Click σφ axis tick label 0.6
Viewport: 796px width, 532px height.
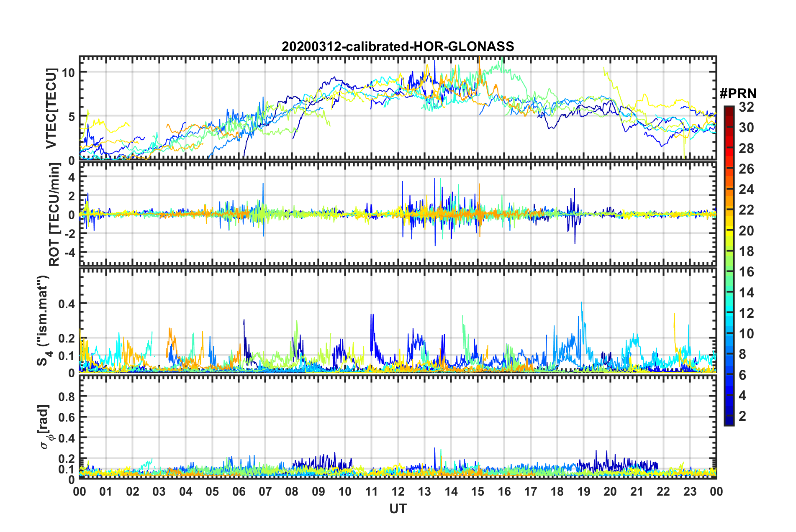pyautogui.click(x=67, y=417)
